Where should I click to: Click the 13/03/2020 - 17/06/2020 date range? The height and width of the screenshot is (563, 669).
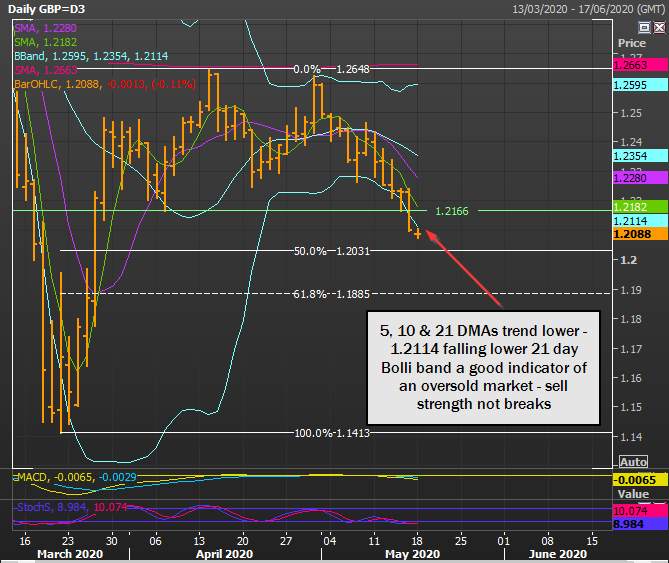(588, 9)
